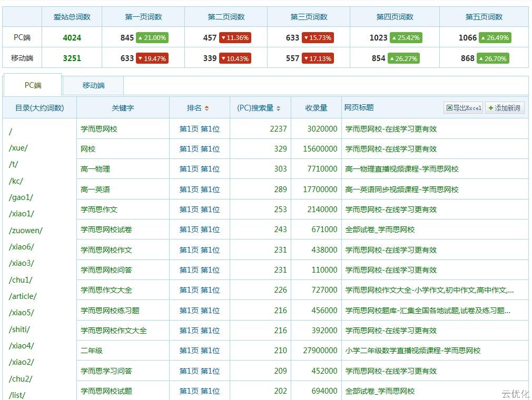Click page title 高一英语同步视频课程-学而思网校
Screen dimensions: 532x400
point(402,189)
